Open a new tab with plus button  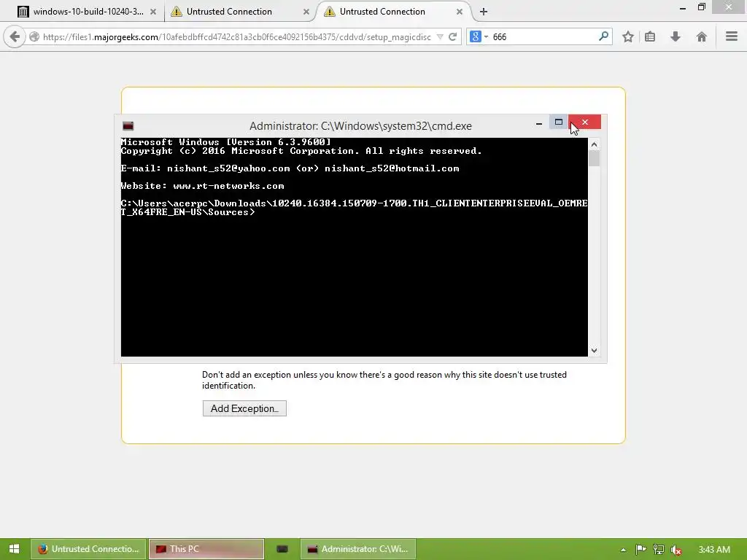pos(484,12)
